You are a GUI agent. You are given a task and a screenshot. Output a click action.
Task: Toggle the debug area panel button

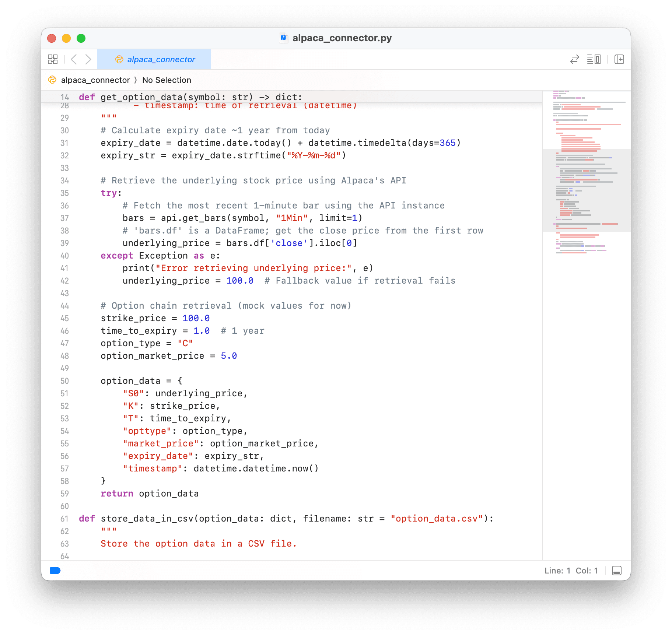616,571
